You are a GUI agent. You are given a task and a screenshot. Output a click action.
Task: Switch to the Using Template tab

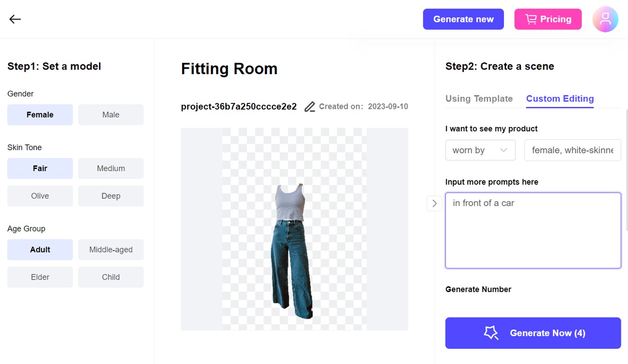[479, 98]
